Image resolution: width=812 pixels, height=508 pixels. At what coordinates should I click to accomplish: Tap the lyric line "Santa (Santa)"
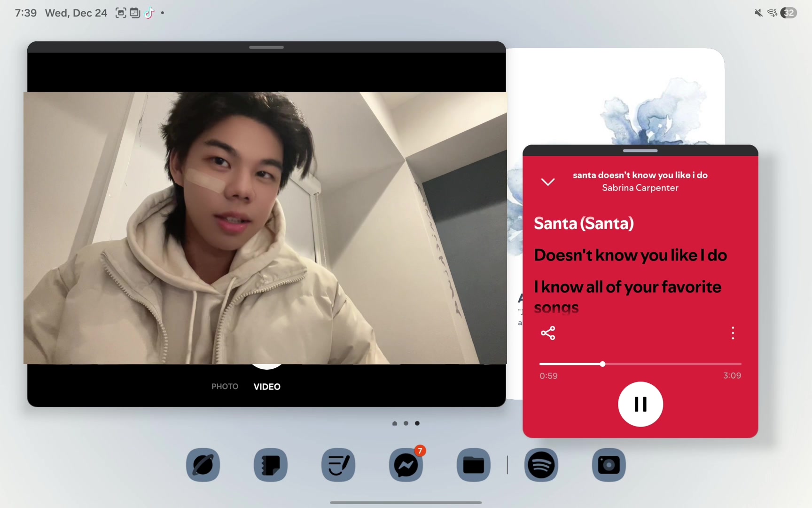pyautogui.click(x=584, y=223)
